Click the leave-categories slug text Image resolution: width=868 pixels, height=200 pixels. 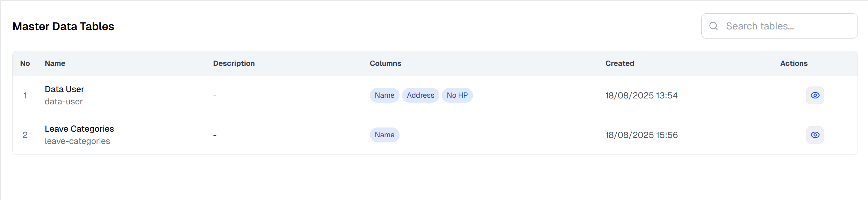[x=77, y=141]
